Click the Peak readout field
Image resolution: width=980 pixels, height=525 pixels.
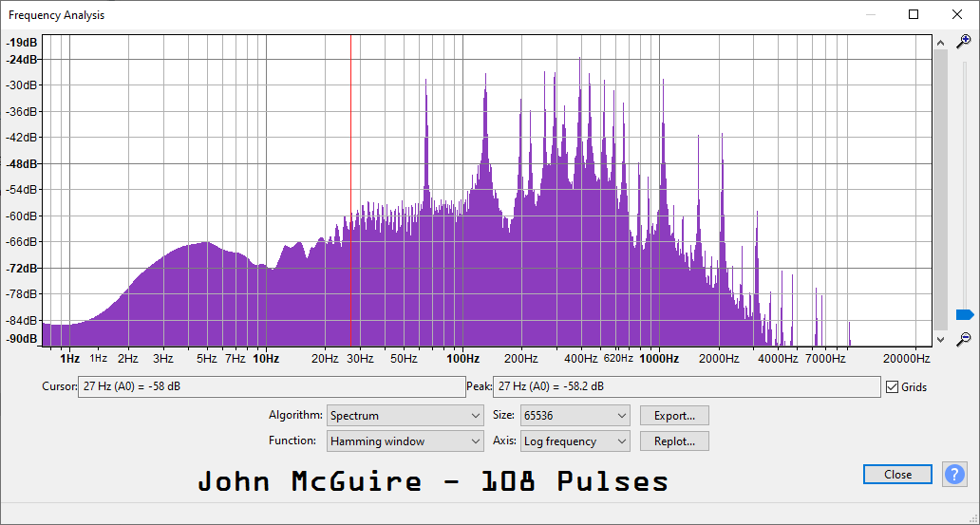pyautogui.click(x=687, y=387)
